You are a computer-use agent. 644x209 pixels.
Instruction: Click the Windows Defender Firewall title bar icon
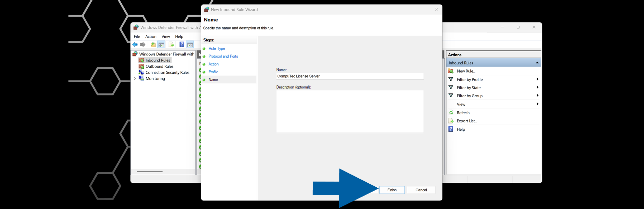[x=136, y=27]
